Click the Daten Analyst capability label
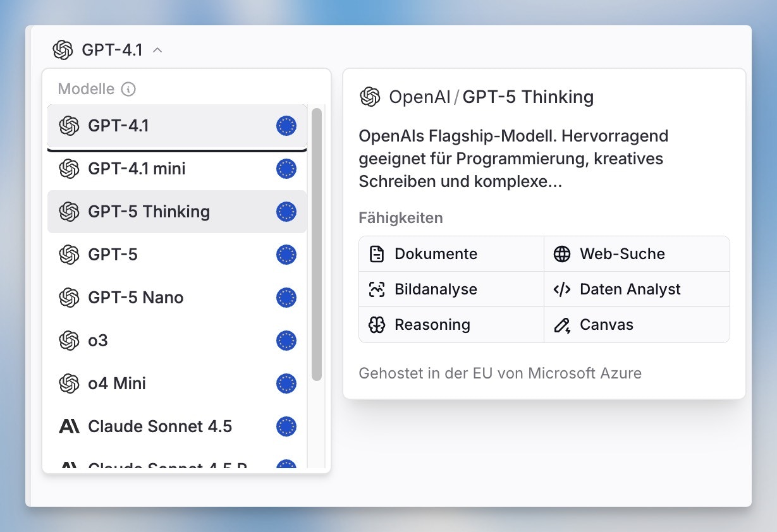 [630, 289]
